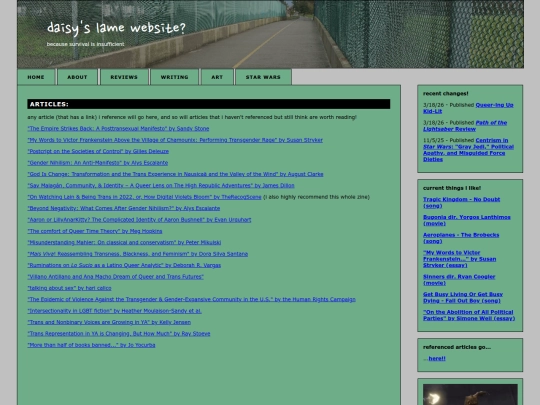Switch to the WRITING tab
The image size is (540, 405).
pyautogui.click(x=175, y=77)
